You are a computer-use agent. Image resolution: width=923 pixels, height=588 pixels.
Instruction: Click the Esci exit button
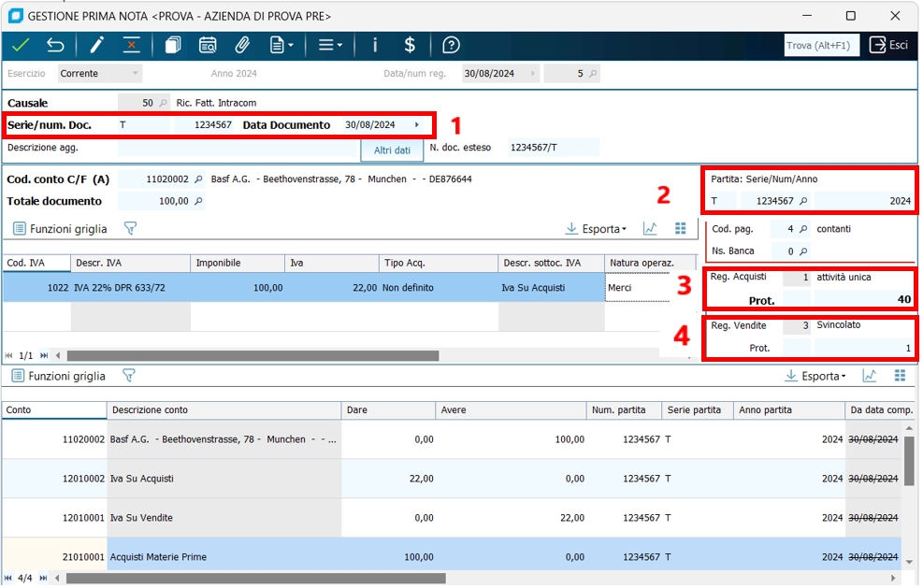coord(889,45)
